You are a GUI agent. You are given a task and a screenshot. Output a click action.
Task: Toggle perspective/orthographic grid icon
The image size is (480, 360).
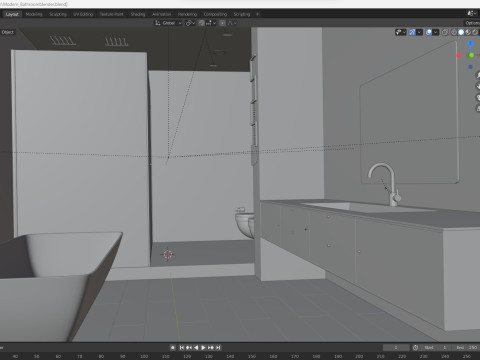coord(478,108)
